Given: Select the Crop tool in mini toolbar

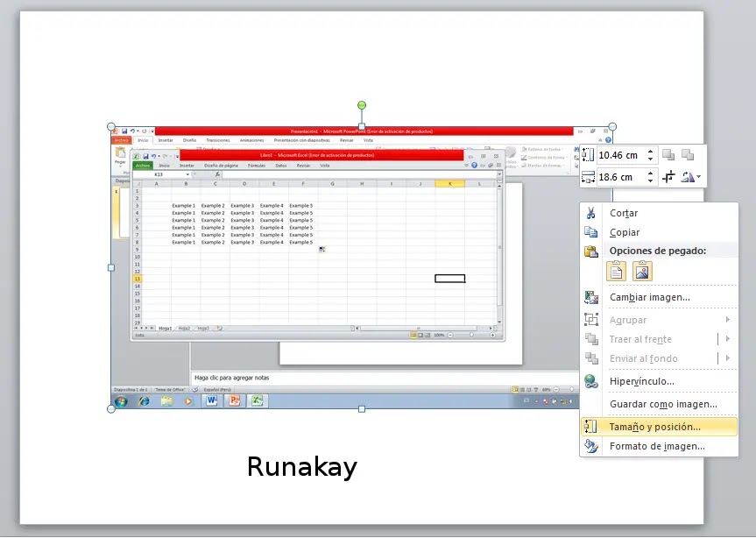Looking at the screenshot, I should pos(668,177).
